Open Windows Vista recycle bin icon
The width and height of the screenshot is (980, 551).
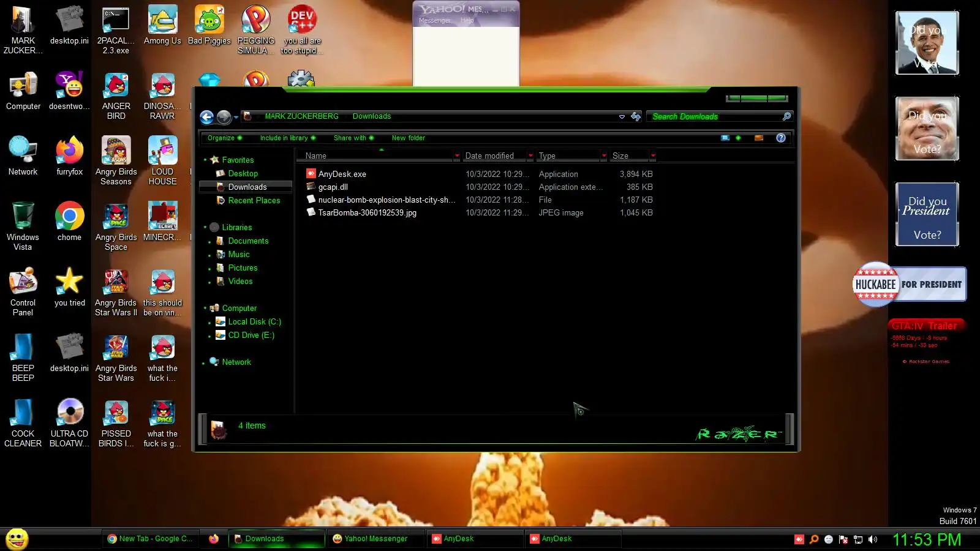click(x=23, y=227)
